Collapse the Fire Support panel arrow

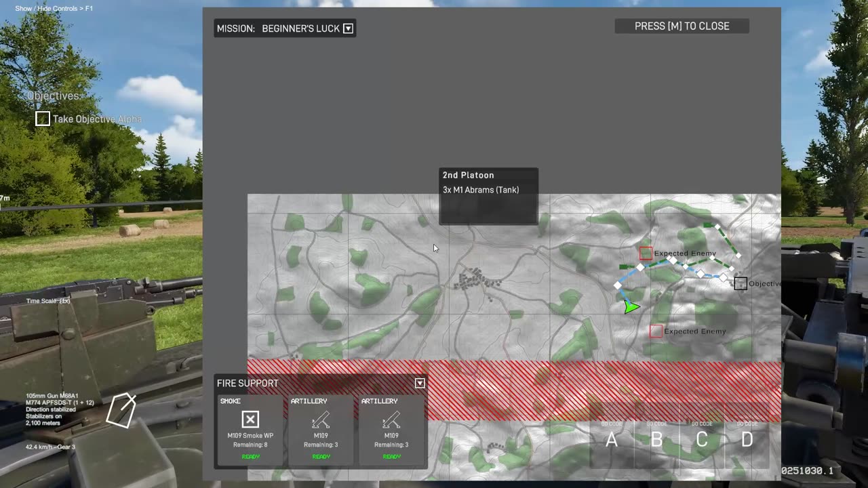click(420, 383)
